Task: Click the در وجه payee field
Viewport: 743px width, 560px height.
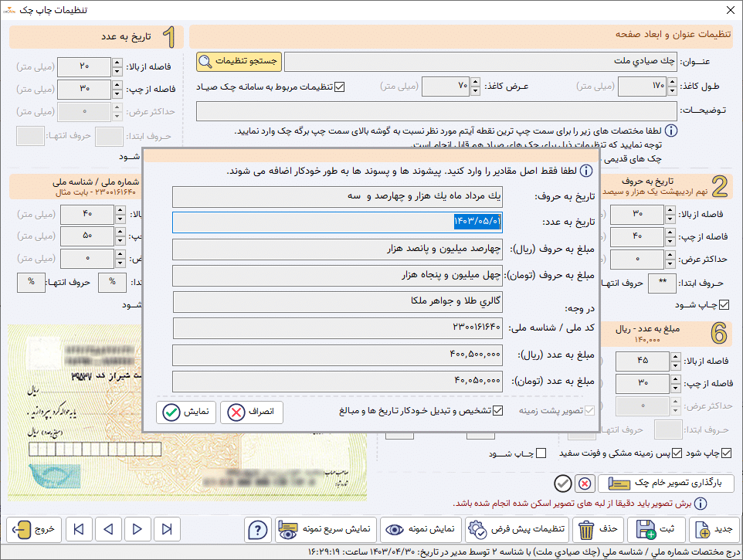Action: tap(337, 302)
